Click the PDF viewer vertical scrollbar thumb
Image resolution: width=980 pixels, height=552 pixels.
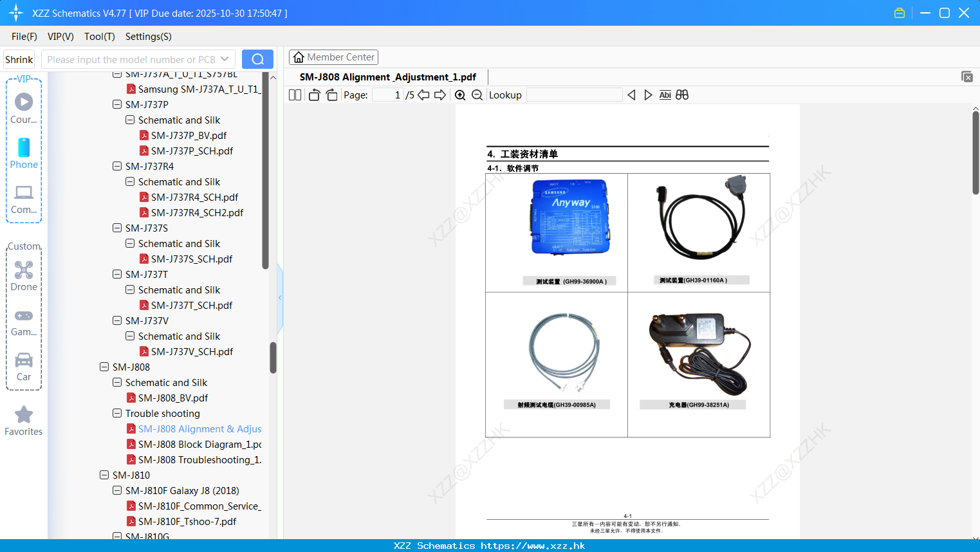point(975,152)
